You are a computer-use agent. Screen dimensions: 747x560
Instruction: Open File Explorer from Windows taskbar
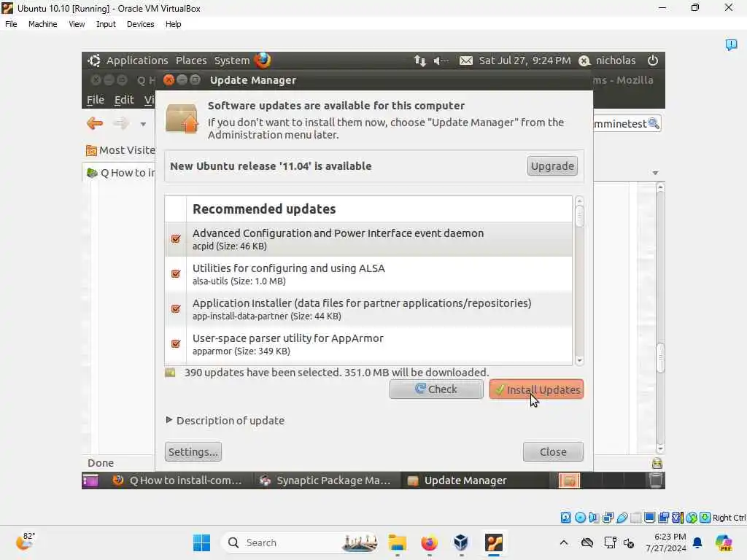tap(397, 542)
